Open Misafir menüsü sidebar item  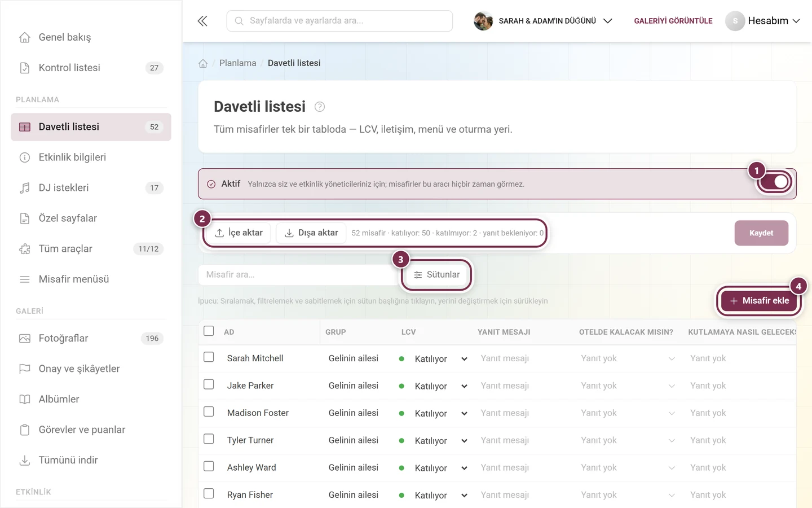[91, 279]
